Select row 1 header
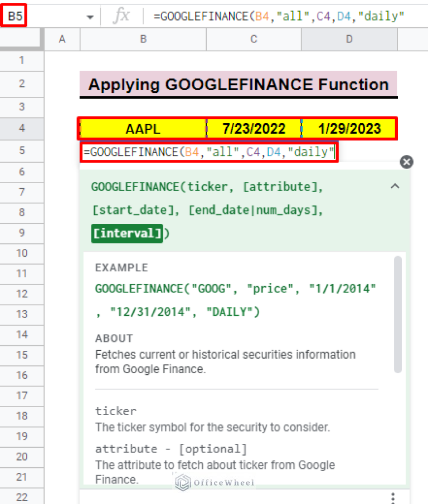The width and height of the screenshot is (428, 504). (x=22, y=60)
